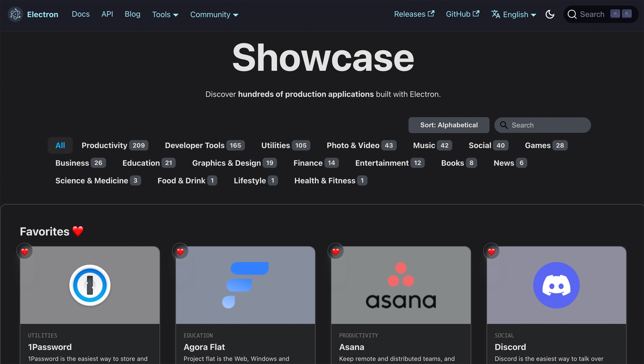This screenshot has width=644, height=364.
Task: Filter by Science & Medicine category
Action: pyautogui.click(x=98, y=181)
